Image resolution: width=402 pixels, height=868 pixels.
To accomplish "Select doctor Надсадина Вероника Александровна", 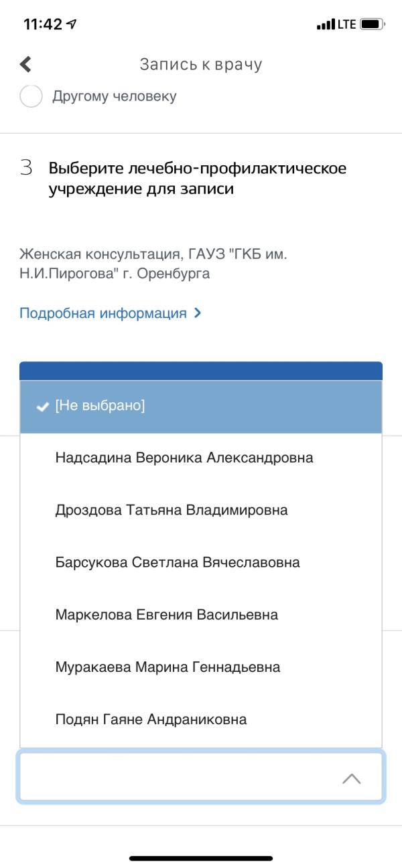I will 201,458.
